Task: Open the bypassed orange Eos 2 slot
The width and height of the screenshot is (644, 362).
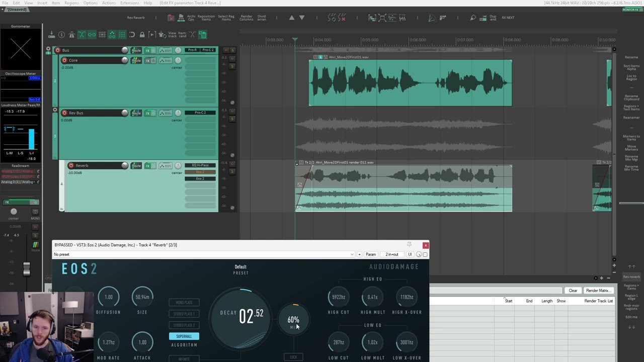Action: [x=200, y=172]
